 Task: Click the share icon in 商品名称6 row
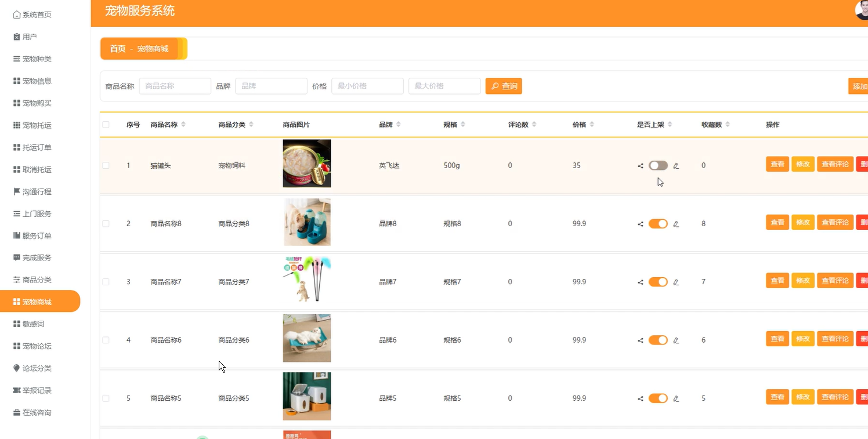click(641, 340)
